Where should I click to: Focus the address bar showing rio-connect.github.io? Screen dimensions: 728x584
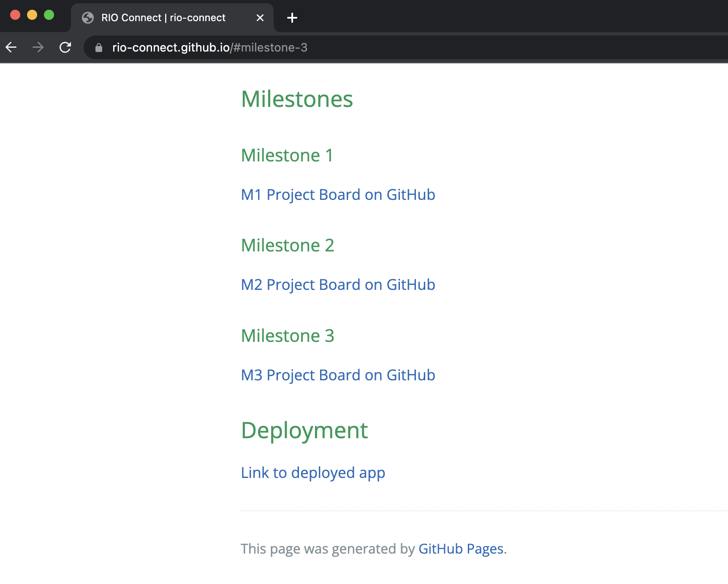point(405,47)
